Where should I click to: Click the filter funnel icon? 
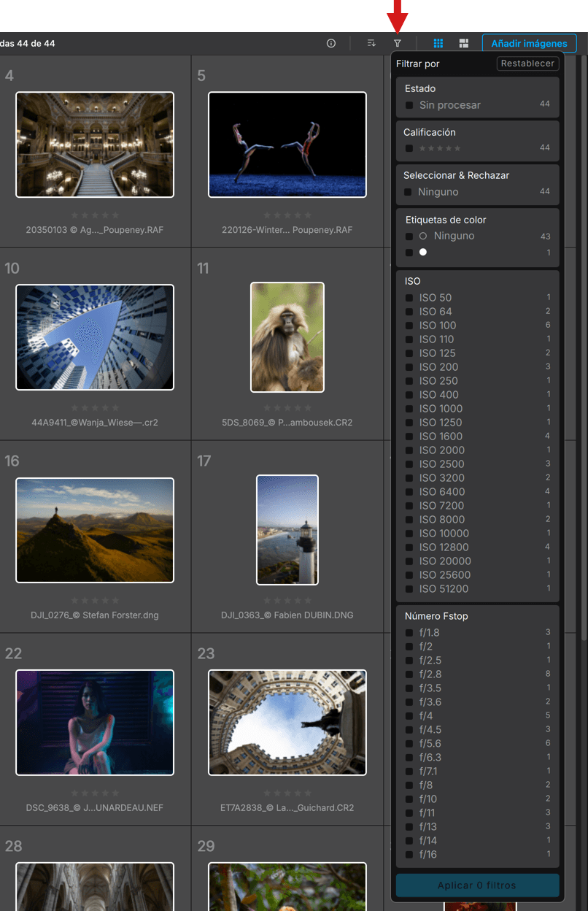[398, 44]
